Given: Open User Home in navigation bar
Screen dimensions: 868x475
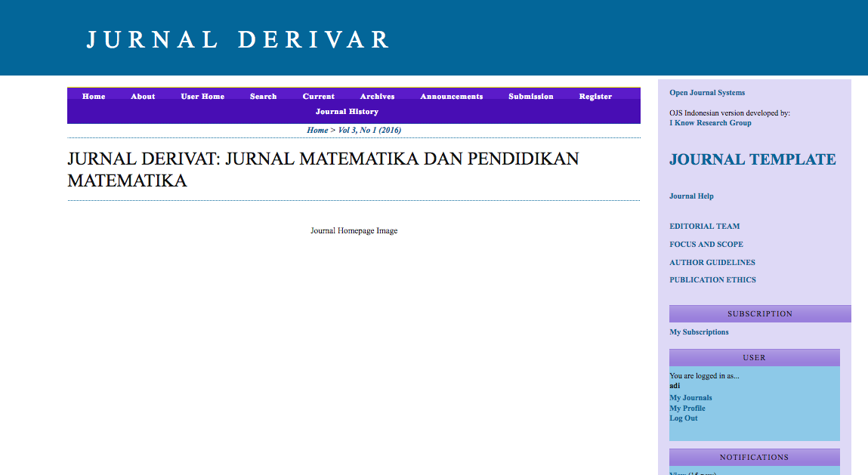Looking at the screenshot, I should [x=202, y=97].
